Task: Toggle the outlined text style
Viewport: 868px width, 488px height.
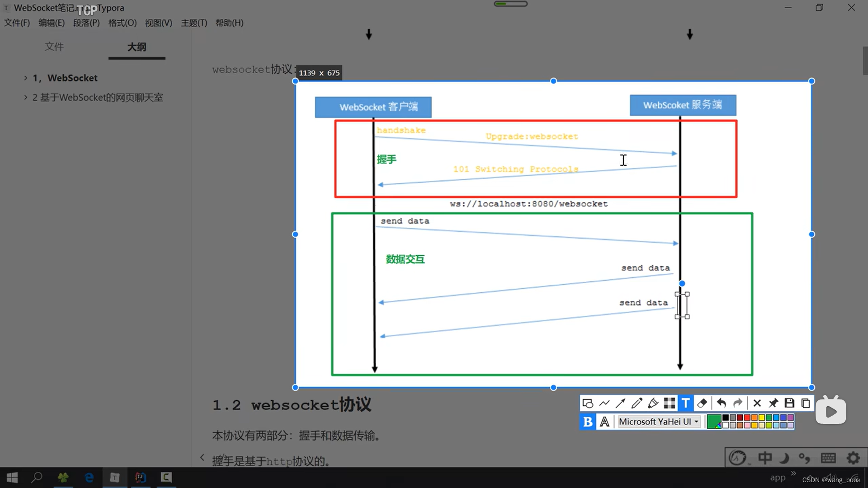Action: coord(604,421)
